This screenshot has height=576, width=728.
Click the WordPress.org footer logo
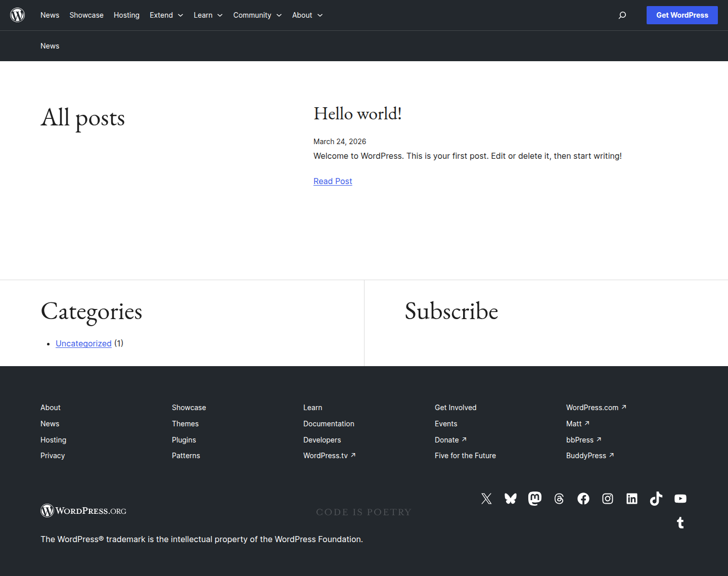[83, 511]
